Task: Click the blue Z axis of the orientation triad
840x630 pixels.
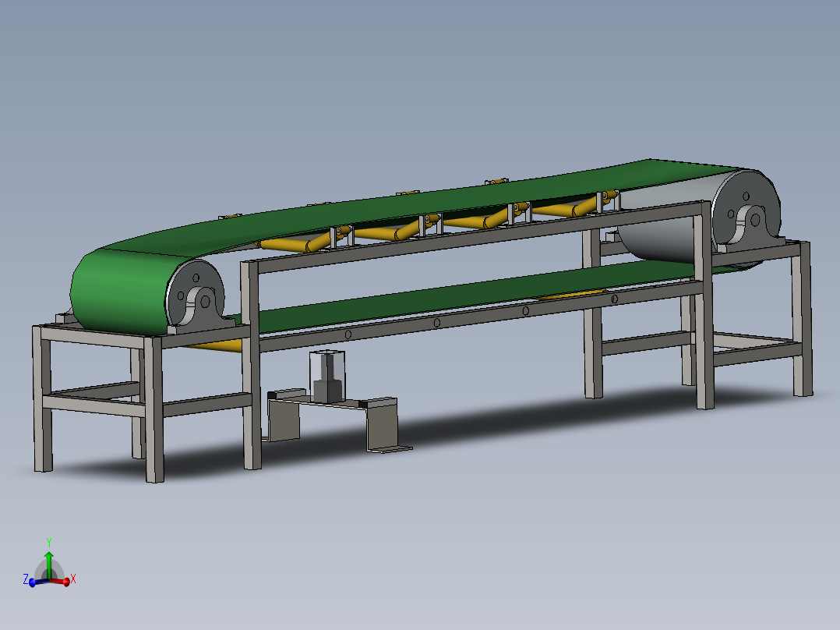Action: click(37, 582)
